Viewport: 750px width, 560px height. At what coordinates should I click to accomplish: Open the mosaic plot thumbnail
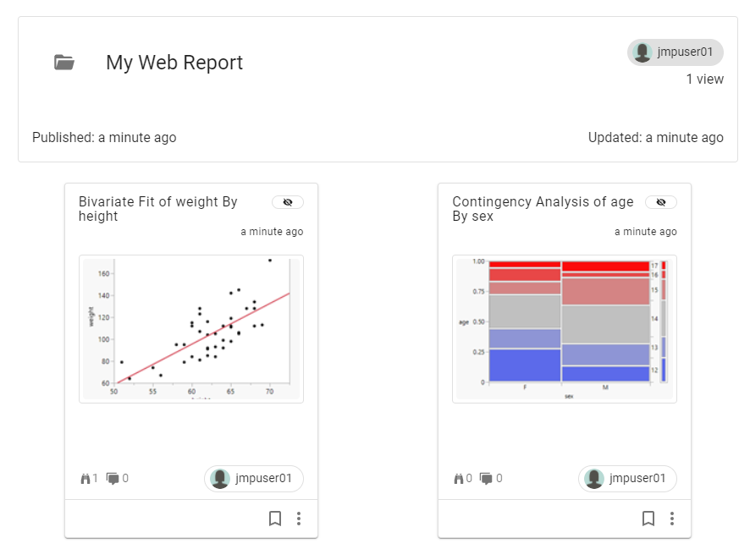pyautogui.click(x=565, y=328)
